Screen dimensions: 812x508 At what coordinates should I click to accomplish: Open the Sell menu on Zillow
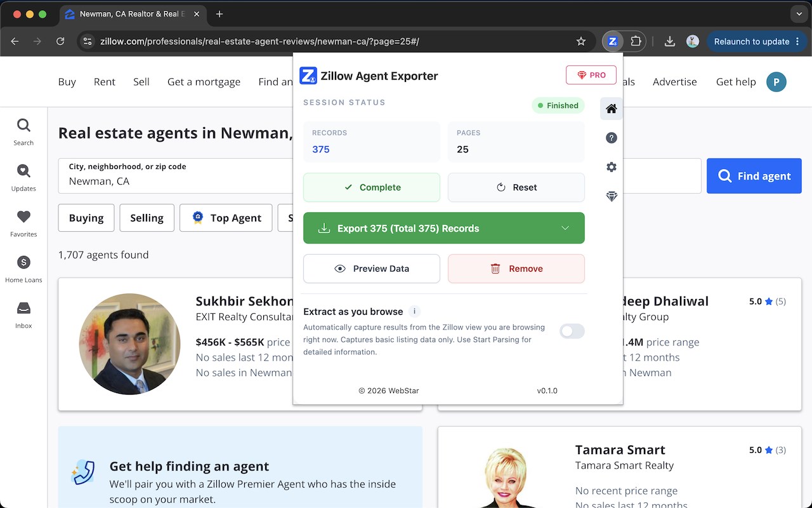click(x=141, y=82)
